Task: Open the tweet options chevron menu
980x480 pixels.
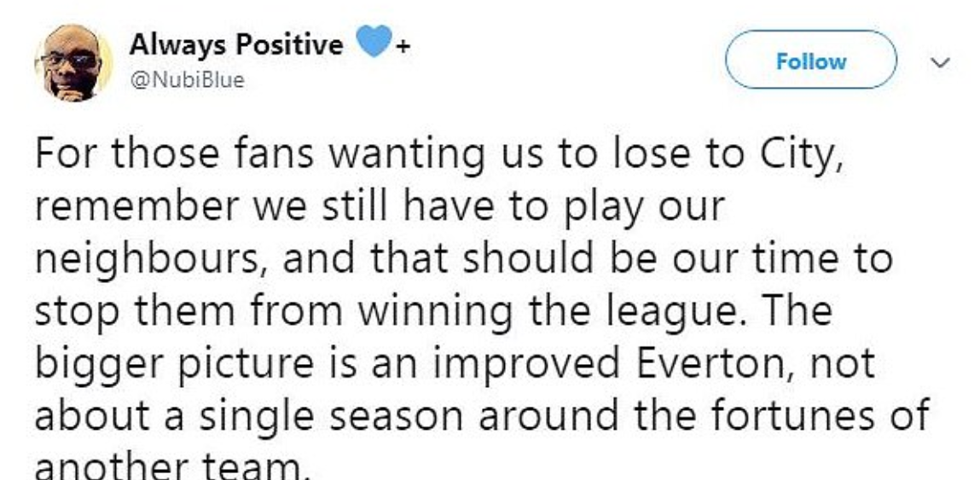Action: 940,62
